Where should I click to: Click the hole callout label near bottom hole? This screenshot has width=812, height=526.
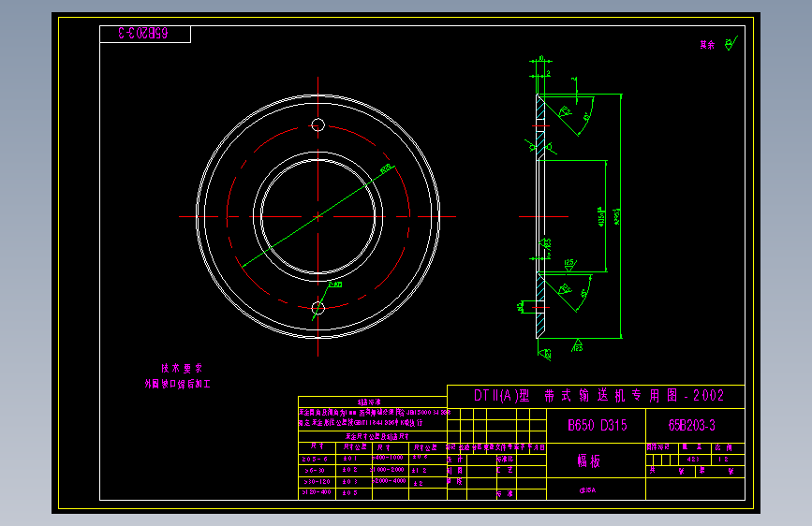point(335,285)
